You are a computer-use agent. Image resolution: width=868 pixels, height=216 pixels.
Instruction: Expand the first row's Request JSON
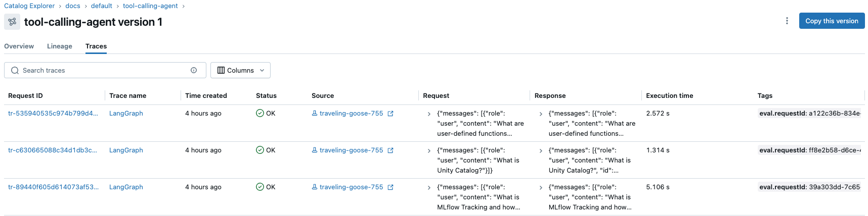click(x=429, y=114)
